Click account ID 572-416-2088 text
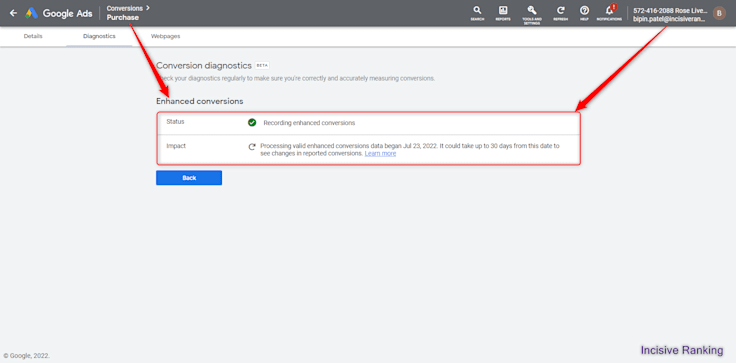Image resolution: width=736 pixels, height=363 pixels. [653, 10]
